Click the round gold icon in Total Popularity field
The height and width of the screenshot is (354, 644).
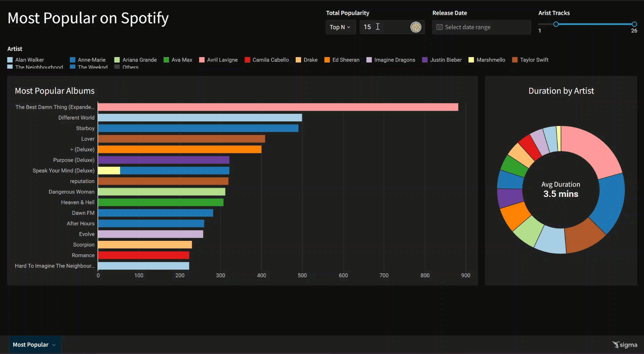(x=415, y=27)
